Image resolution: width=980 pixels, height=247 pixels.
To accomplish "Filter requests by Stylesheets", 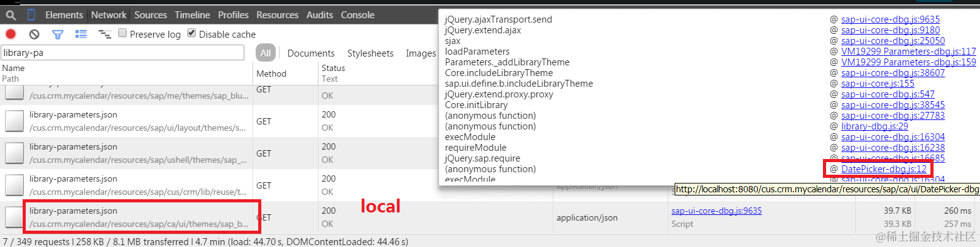I will pyautogui.click(x=371, y=53).
